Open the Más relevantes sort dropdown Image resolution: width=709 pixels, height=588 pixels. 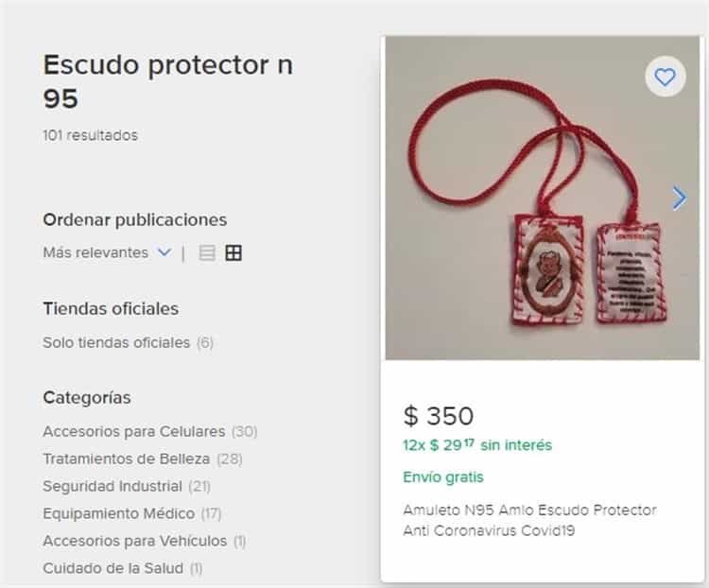107,252
